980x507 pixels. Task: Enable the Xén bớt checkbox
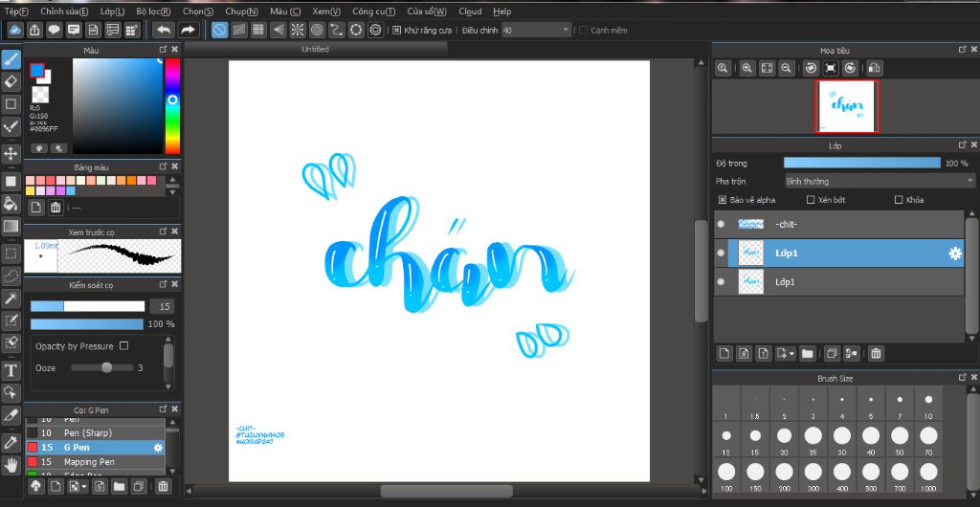point(811,201)
